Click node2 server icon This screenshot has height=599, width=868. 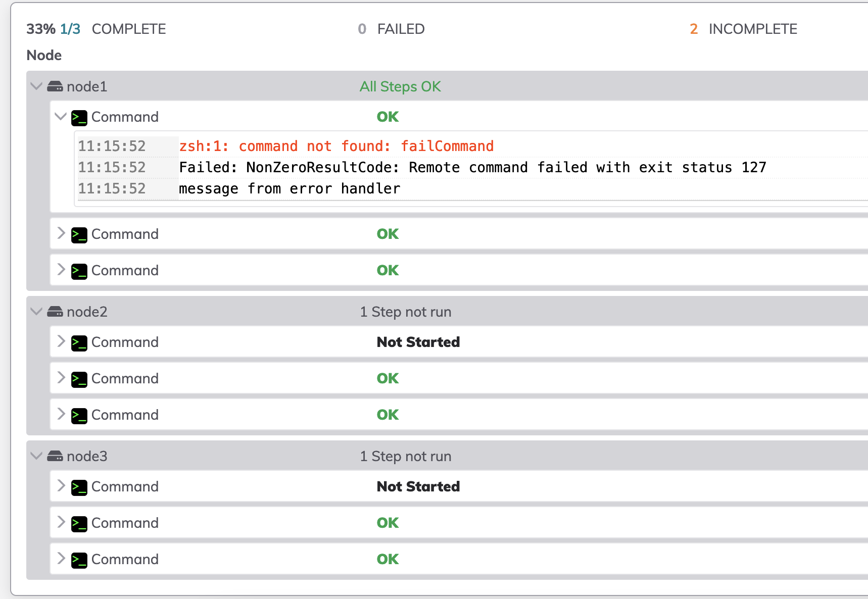point(55,312)
